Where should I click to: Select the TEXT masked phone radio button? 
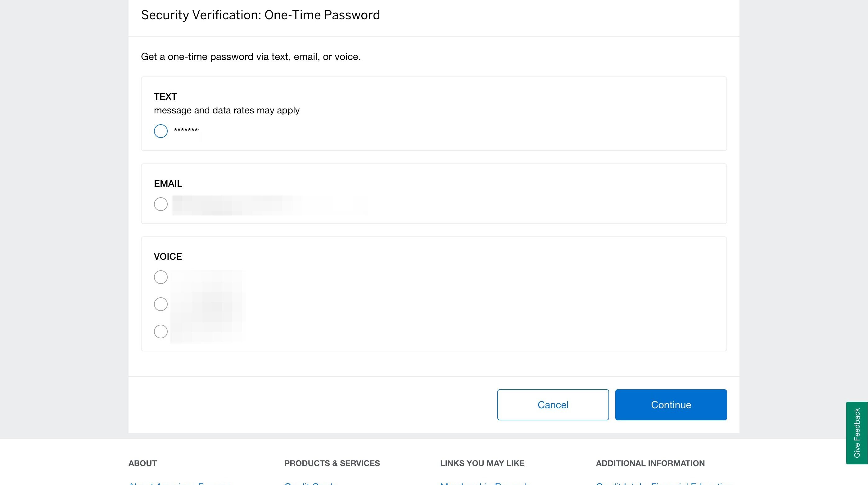tap(161, 131)
